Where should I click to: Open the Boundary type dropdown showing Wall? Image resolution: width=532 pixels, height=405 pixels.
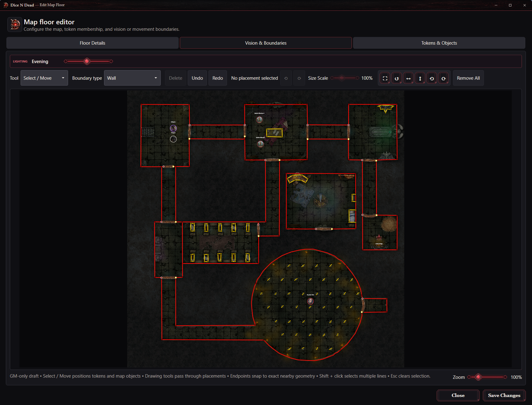pyautogui.click(x=132, y=78)
